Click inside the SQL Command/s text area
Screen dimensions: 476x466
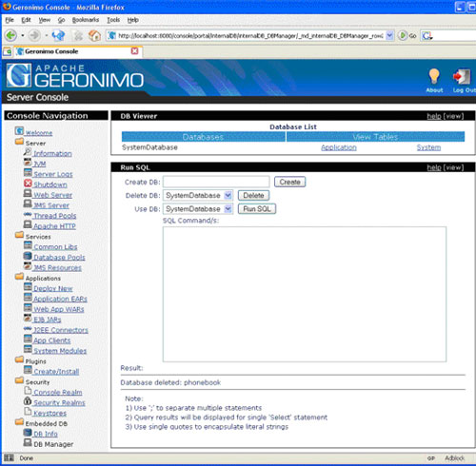[305, 294]
